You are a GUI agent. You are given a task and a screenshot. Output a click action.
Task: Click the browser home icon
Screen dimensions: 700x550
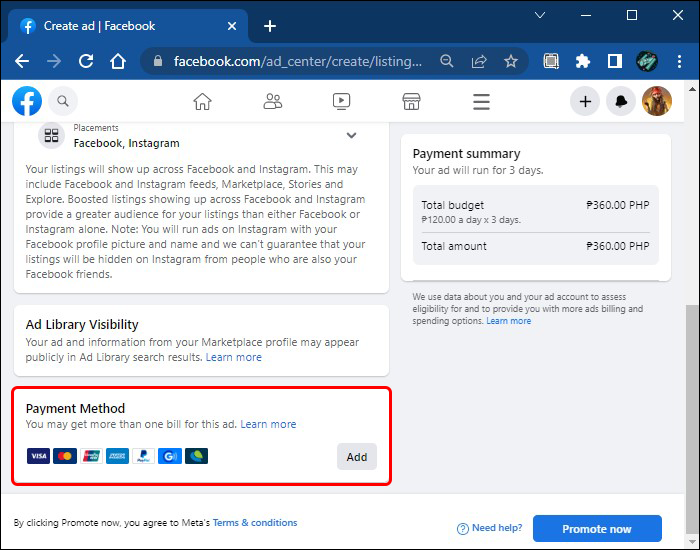(x=118, y=61)
